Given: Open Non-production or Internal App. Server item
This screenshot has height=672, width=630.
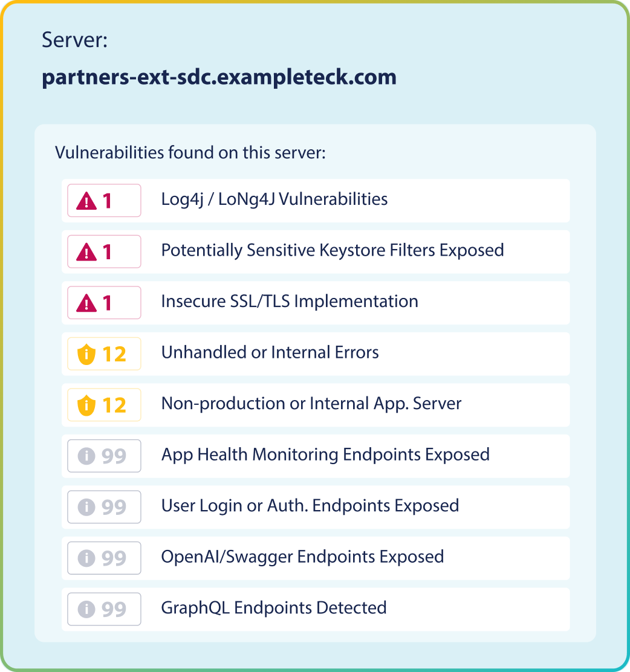Looking at the screenshot, I should [311, 404].
